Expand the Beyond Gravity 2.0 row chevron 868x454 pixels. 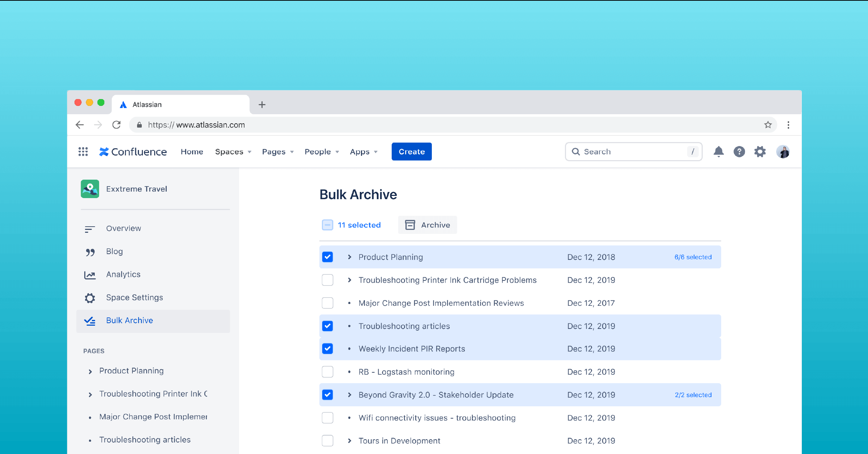(349, 395)
